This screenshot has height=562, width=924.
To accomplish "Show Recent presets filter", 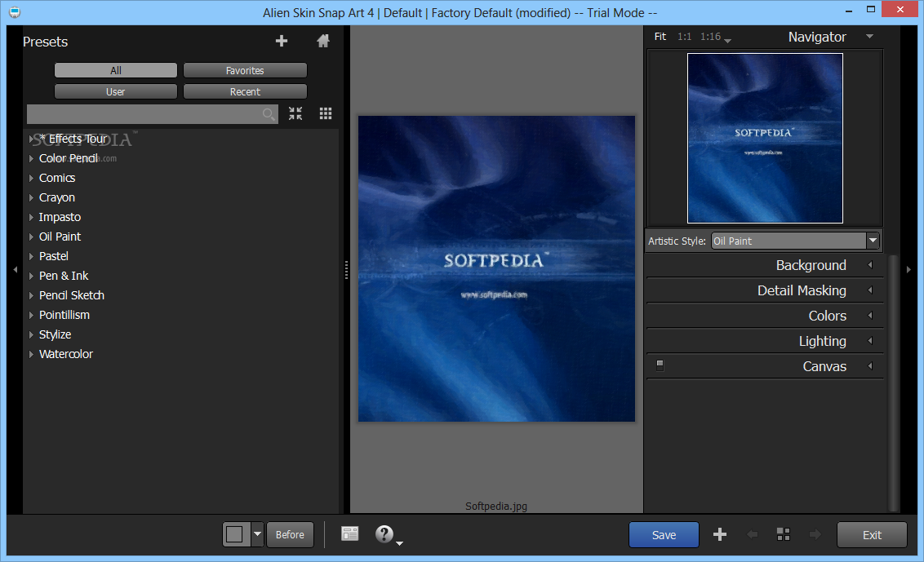I will (245, 92).
